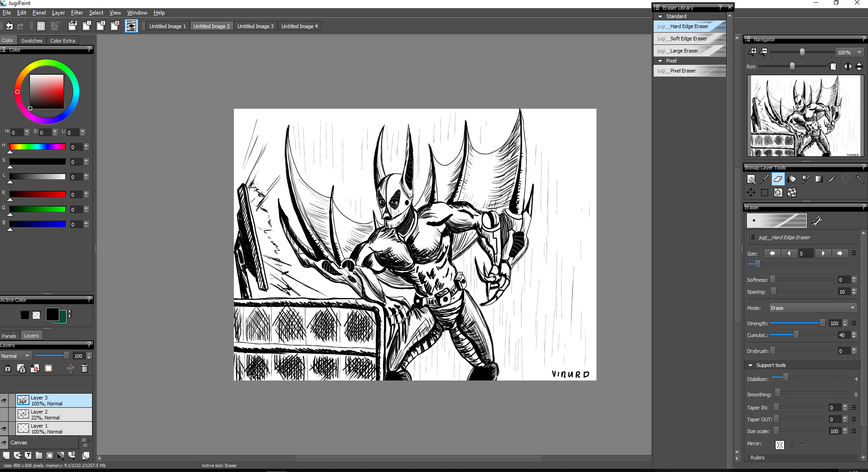
Task: Toggle the lock transparency icon
Action: click(21, 368)
